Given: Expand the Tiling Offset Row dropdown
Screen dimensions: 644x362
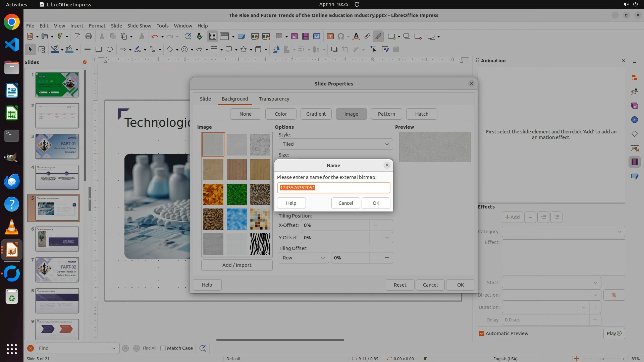Looking at the screenshot, I should tap(303, 258).
